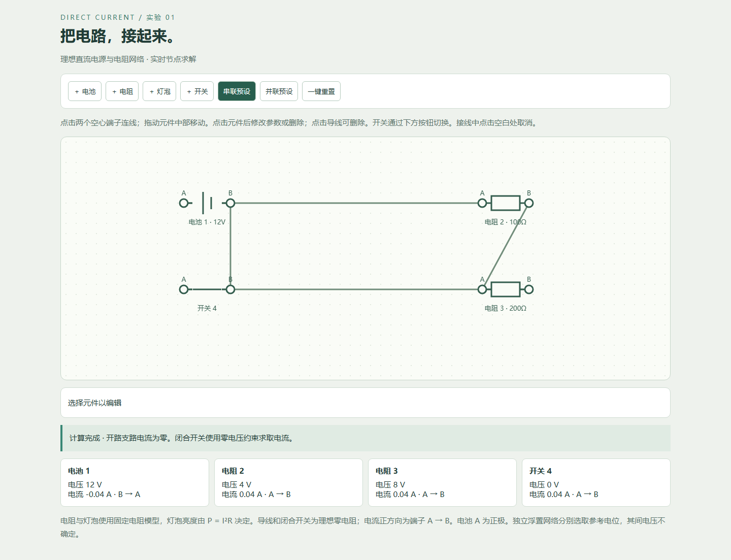Open the 电阻 3 result card
The image size is (731, 560).
click(x=442, y=482)
